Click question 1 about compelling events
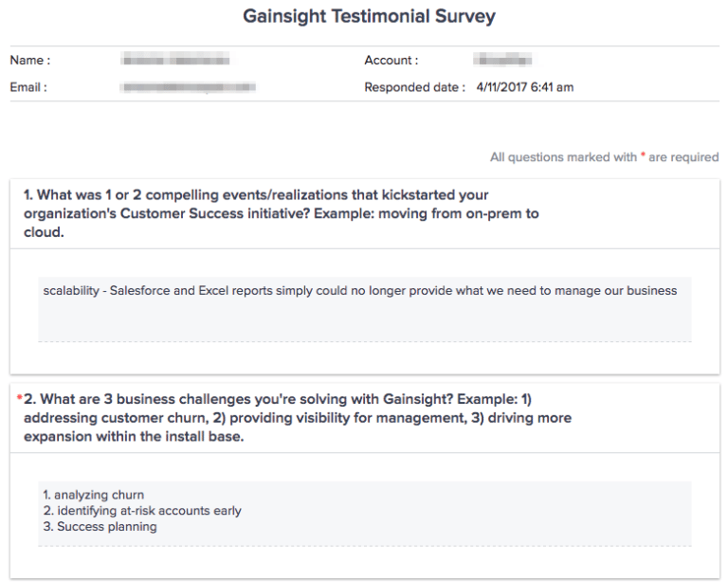 pyautogui.click(x=281, y=213)
